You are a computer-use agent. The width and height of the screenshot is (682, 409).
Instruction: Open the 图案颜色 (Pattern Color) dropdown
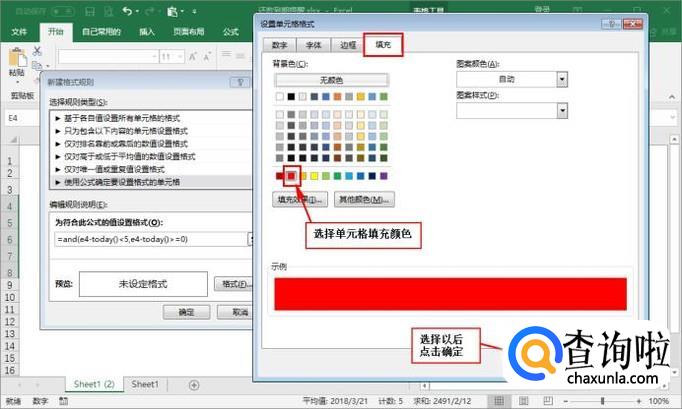[x=562, y=79]
